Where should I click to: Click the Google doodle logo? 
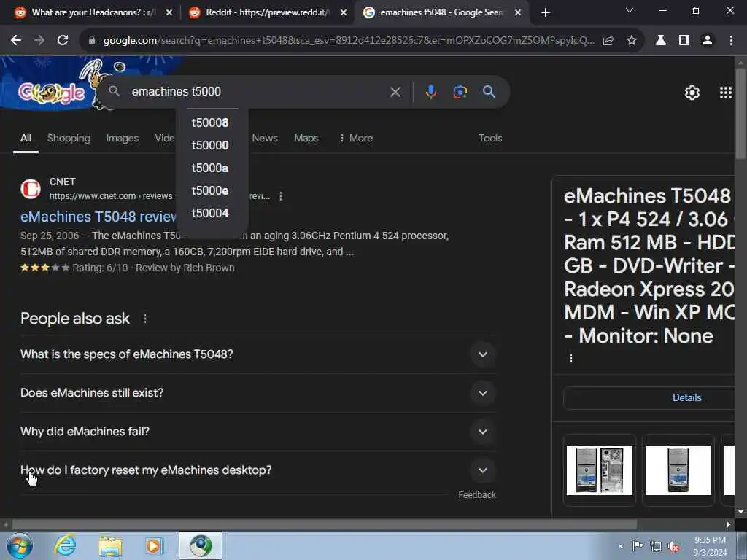(52, 93)
